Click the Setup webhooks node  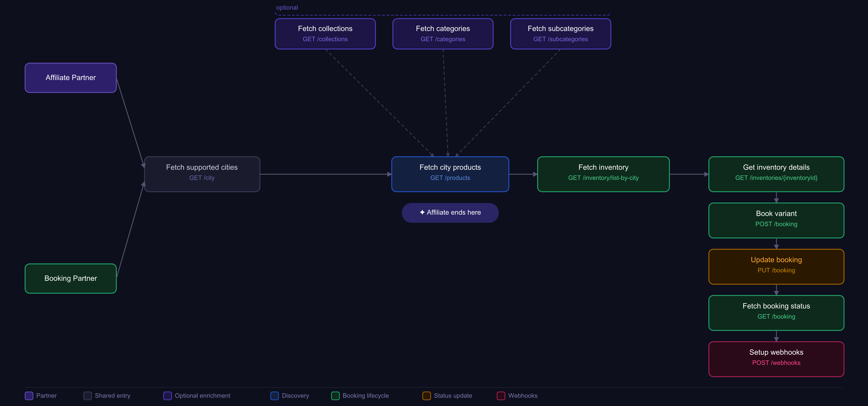click(x=776, y=359)
